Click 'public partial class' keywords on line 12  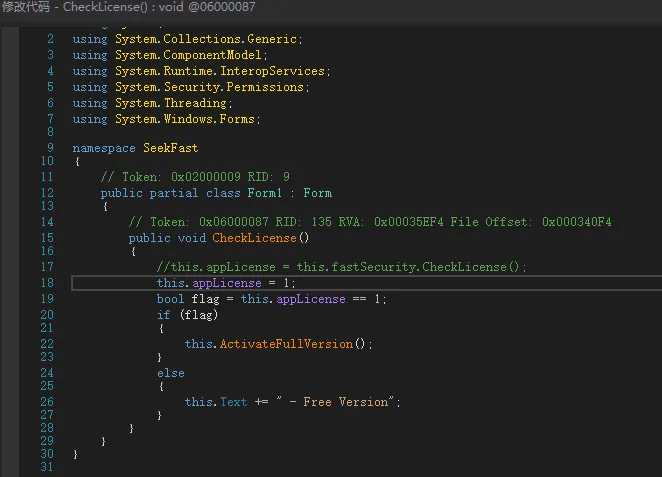click(171, 193)
